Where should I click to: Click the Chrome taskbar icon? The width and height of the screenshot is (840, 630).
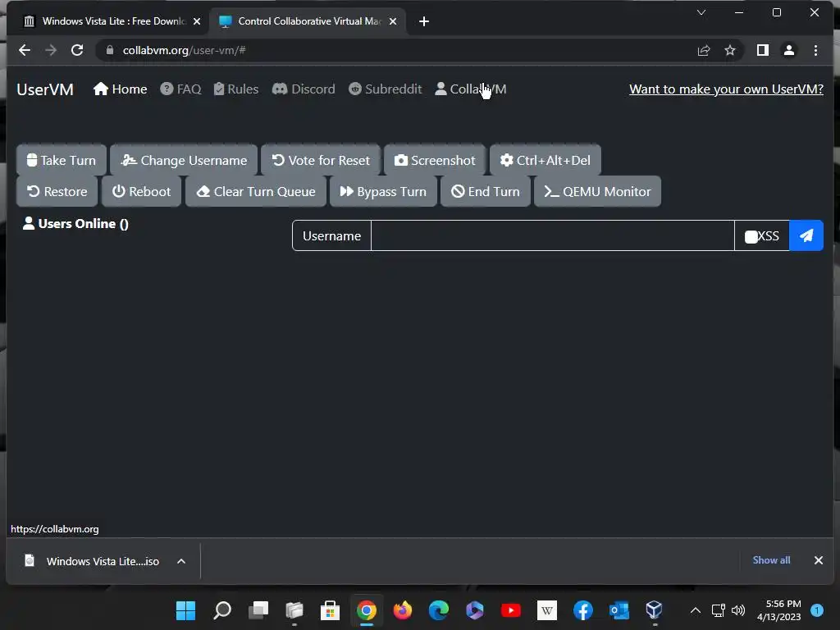coord(367,610)
